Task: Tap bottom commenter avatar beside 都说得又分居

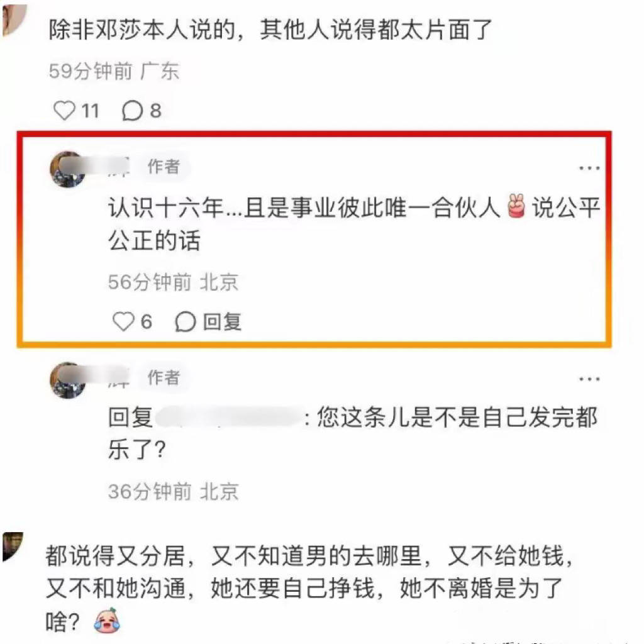Action: point(13,547)
